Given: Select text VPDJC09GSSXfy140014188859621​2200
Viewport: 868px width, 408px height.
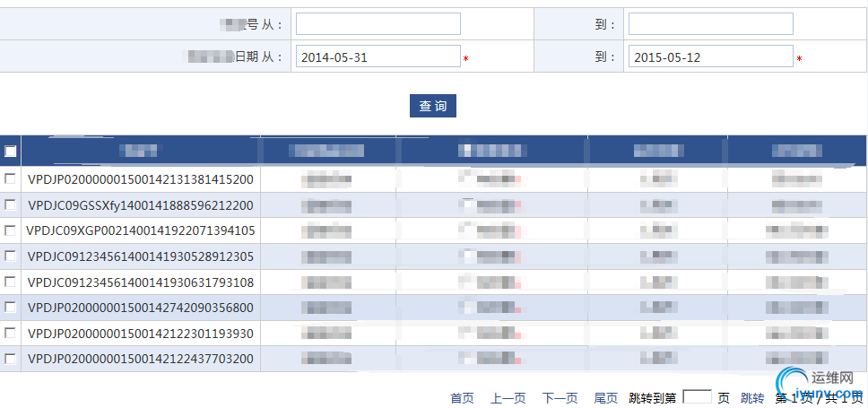Looking at the screenshot, I should point(141,205).
